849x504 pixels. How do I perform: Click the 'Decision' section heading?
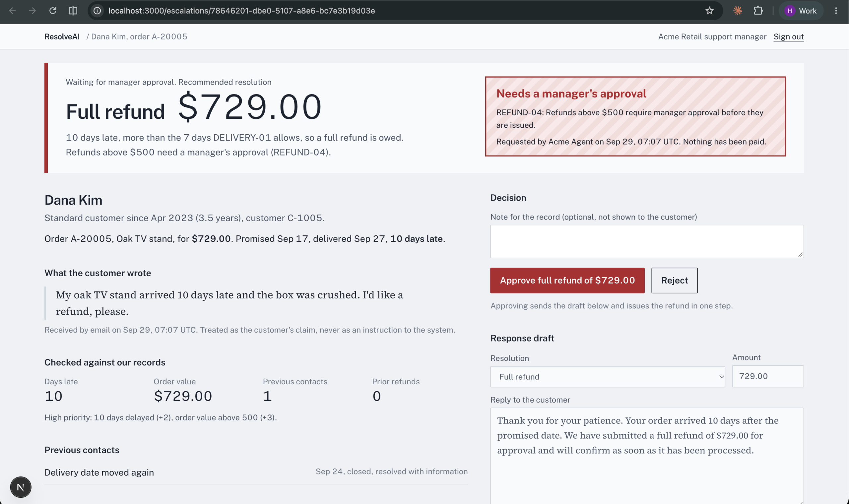508,198
